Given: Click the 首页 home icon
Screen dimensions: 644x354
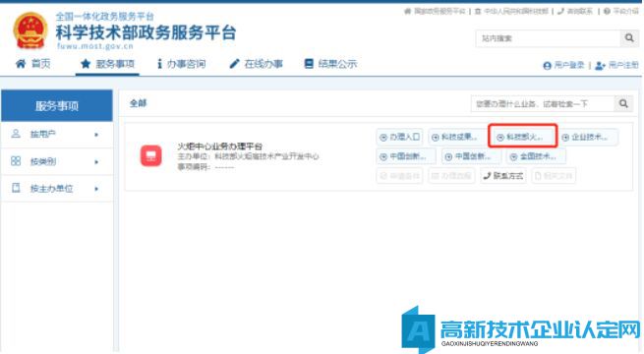Looking at the screenshot, I should [x=21, y=64].
